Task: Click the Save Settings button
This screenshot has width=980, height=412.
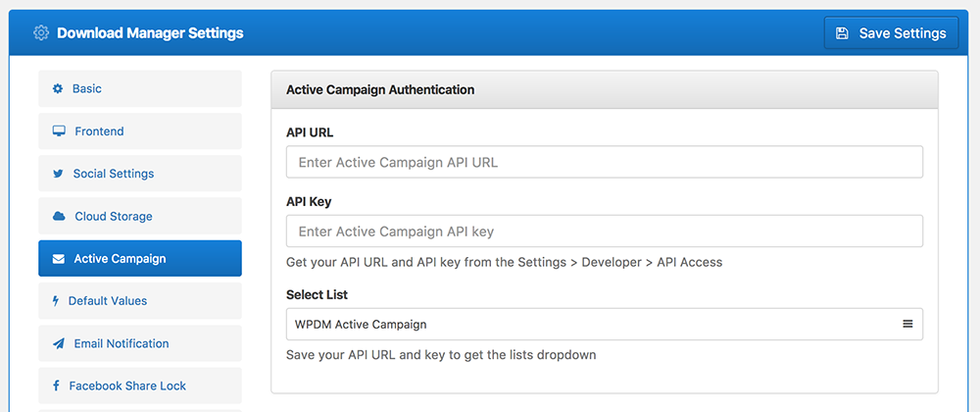Action: tap(891, 33)
